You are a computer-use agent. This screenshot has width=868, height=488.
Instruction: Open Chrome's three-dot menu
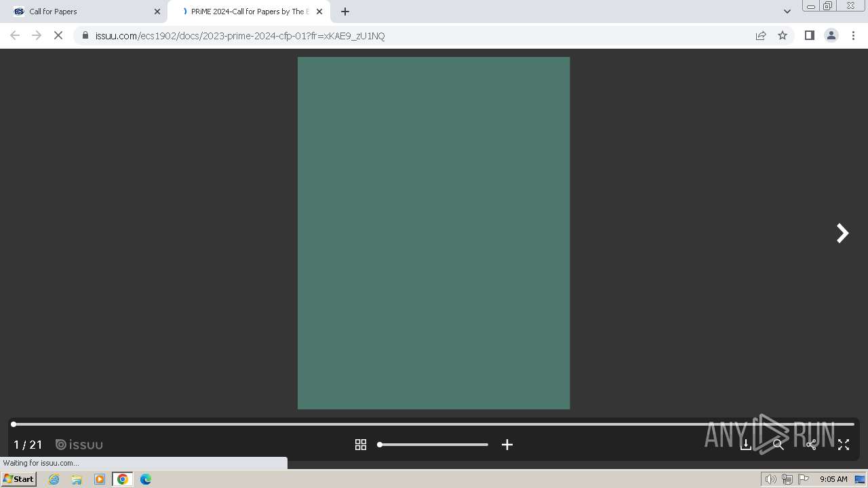pos(854,36)
